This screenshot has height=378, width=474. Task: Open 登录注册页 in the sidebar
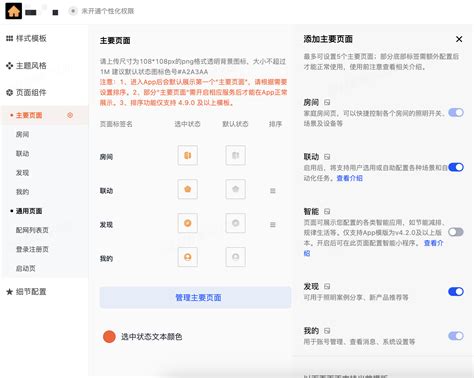pos(32,249)
